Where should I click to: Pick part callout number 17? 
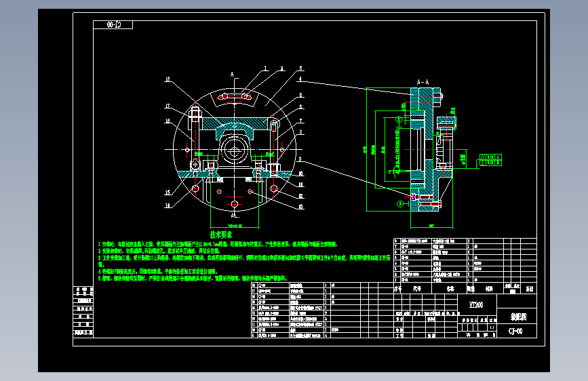pyautogui.click(x=168, y=106)
